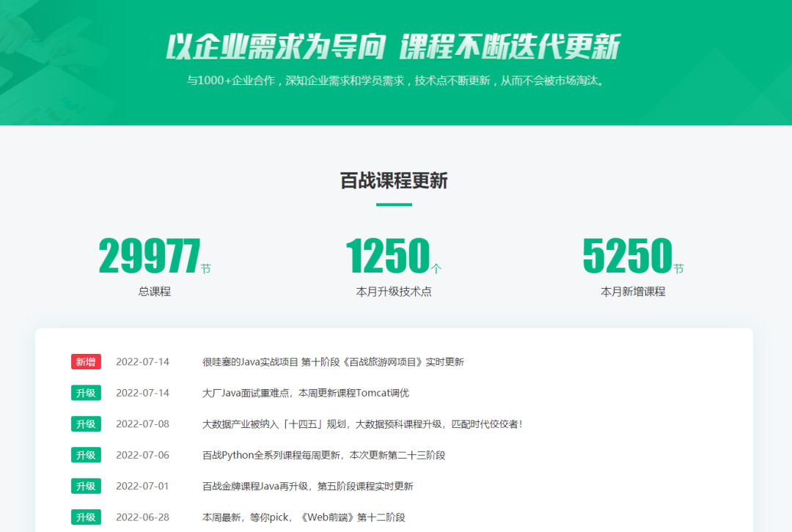Click the red 新增 badge
The width and height of the screenshot is (792, 532).
click(x=86, y=362)
